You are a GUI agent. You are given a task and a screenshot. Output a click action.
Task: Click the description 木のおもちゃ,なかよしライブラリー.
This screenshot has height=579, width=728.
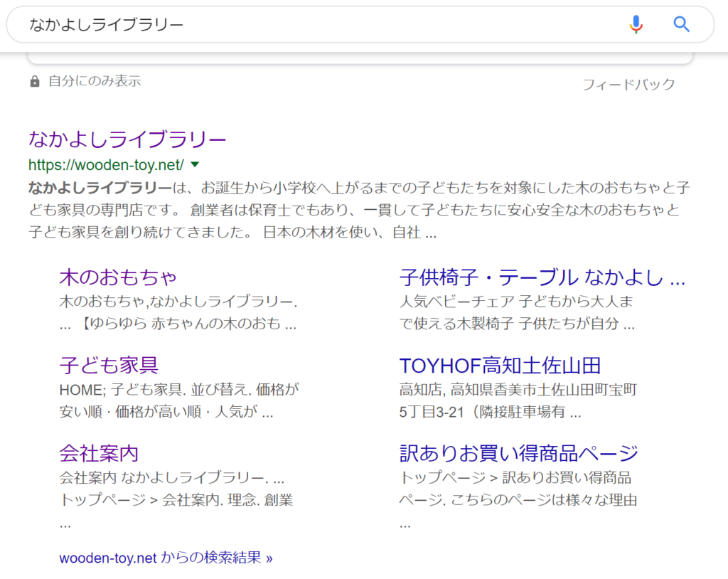[178, 312]
